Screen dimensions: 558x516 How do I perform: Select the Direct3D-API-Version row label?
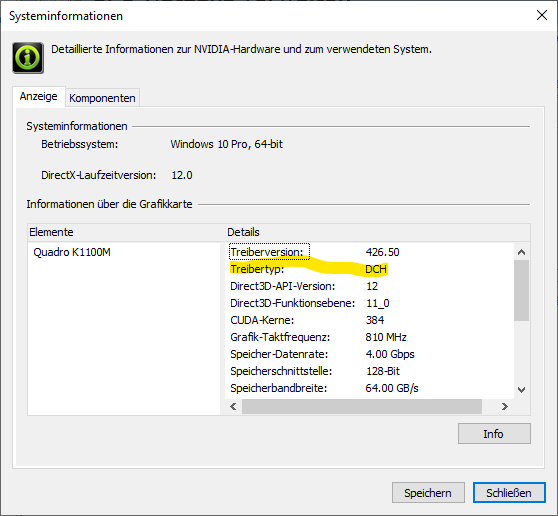(x=283, y=286)
